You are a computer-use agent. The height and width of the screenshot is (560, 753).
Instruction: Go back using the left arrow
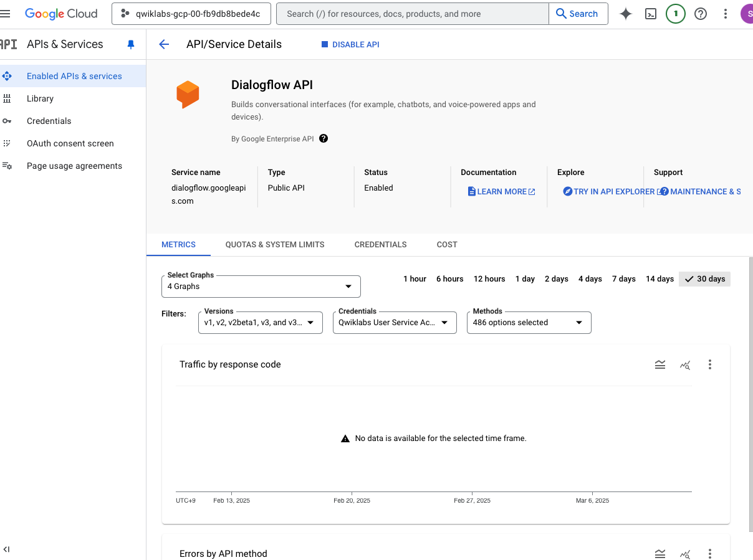164,44
